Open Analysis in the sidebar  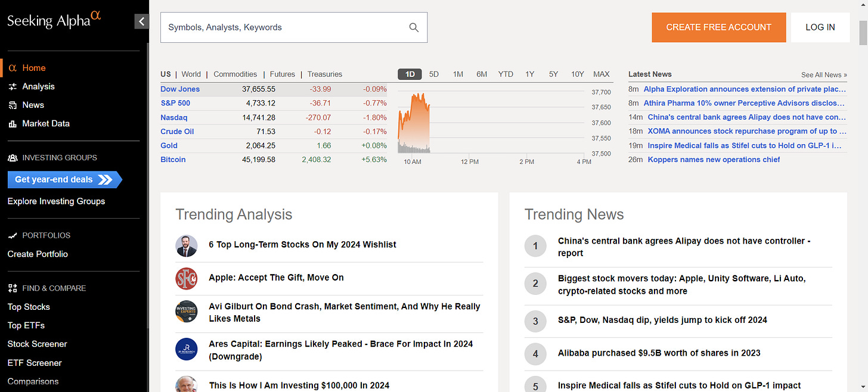38,86
